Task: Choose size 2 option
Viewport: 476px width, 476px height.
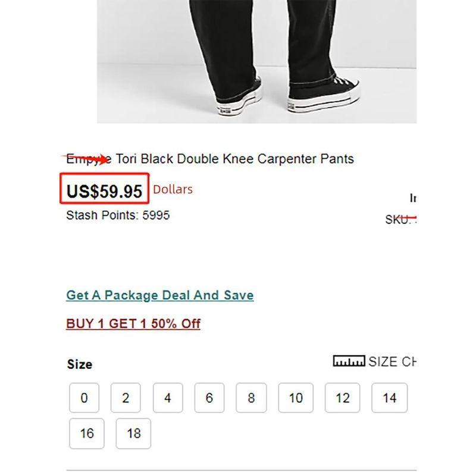Action: 126,398
